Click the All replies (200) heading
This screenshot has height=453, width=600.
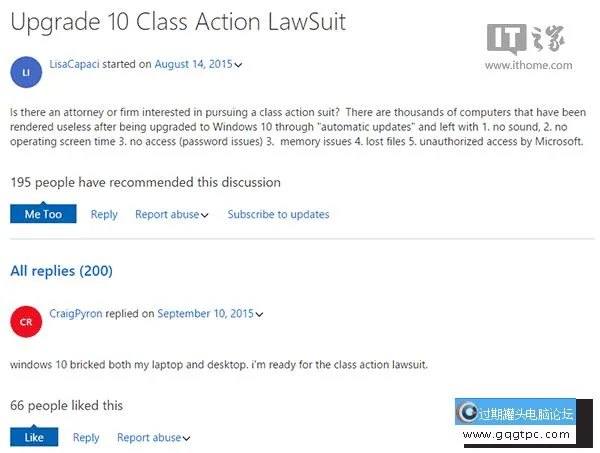tap(61, 271)
